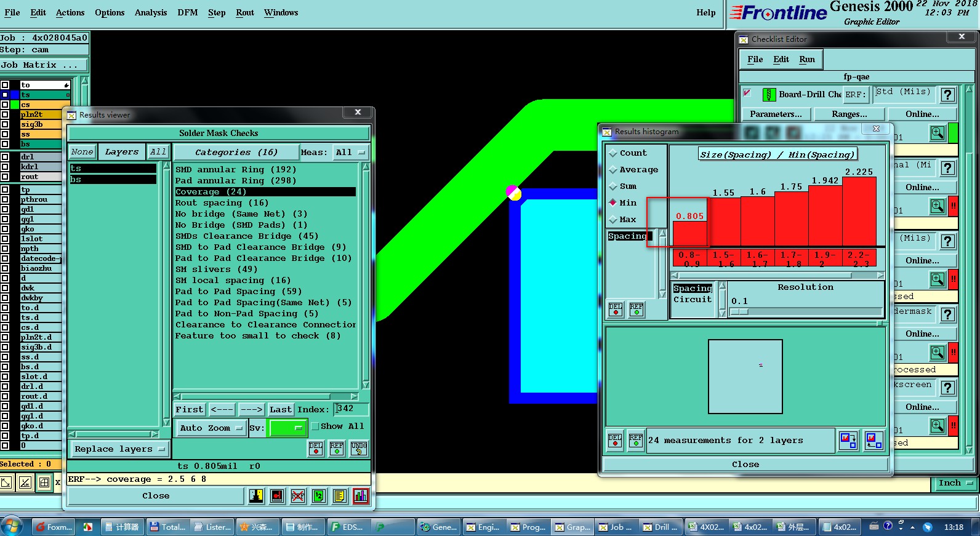The width and height of the screenshot is (980, 536).
Task: Select the Count radio option
Action: coord(613,153)
